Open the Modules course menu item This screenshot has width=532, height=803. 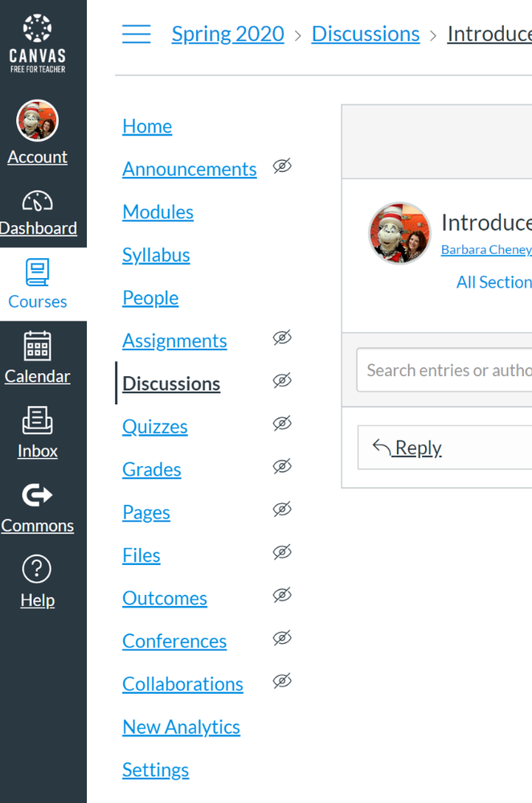(158, 212)
